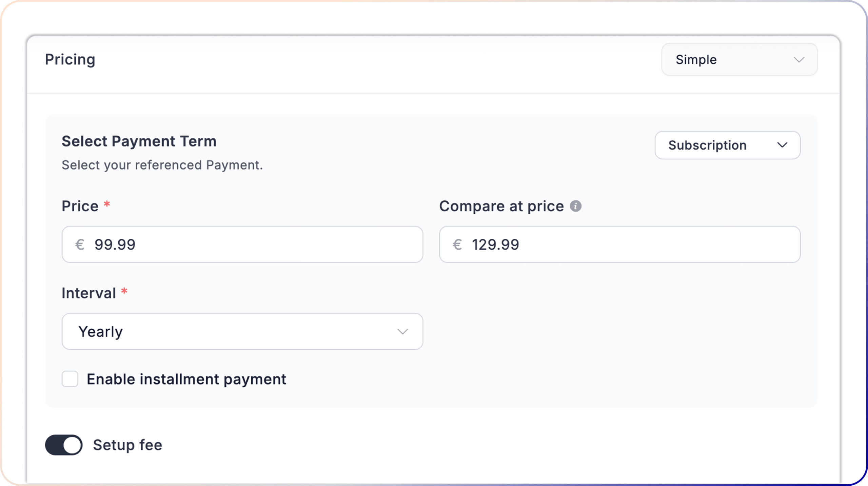
Task: Click the Price field label
Action: coord(80,206)
